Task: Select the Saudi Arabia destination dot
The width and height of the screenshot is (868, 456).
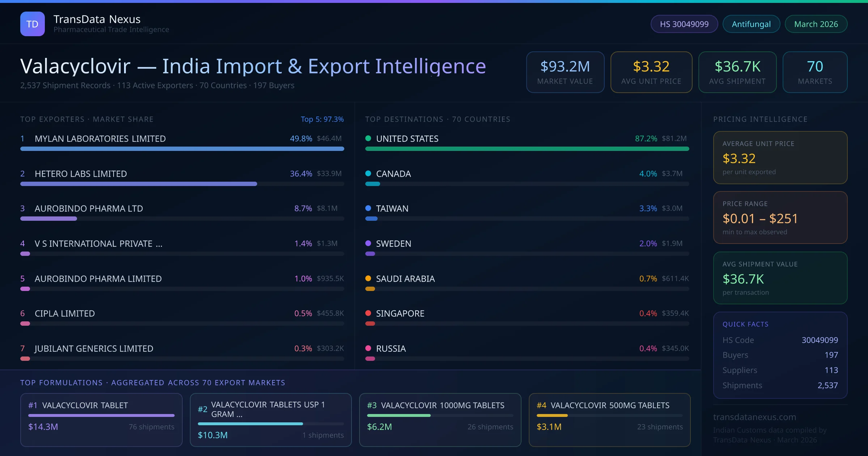Action: [368, 278]
